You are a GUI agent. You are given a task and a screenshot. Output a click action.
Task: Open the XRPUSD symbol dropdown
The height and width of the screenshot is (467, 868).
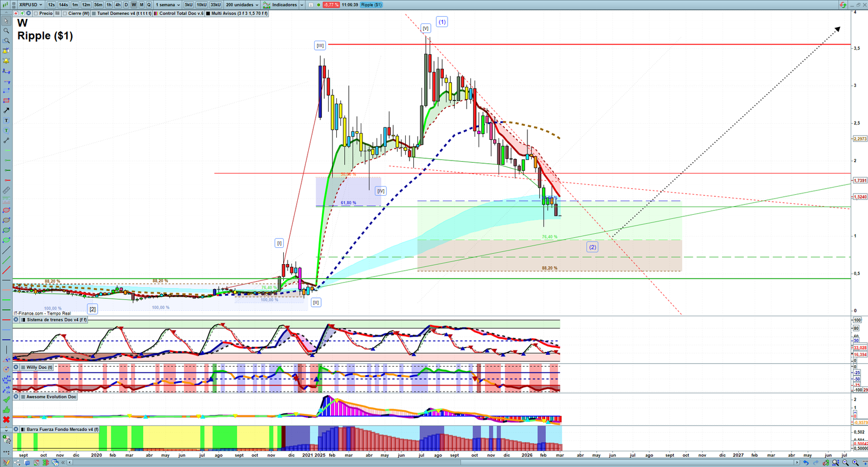click(30, 5)
